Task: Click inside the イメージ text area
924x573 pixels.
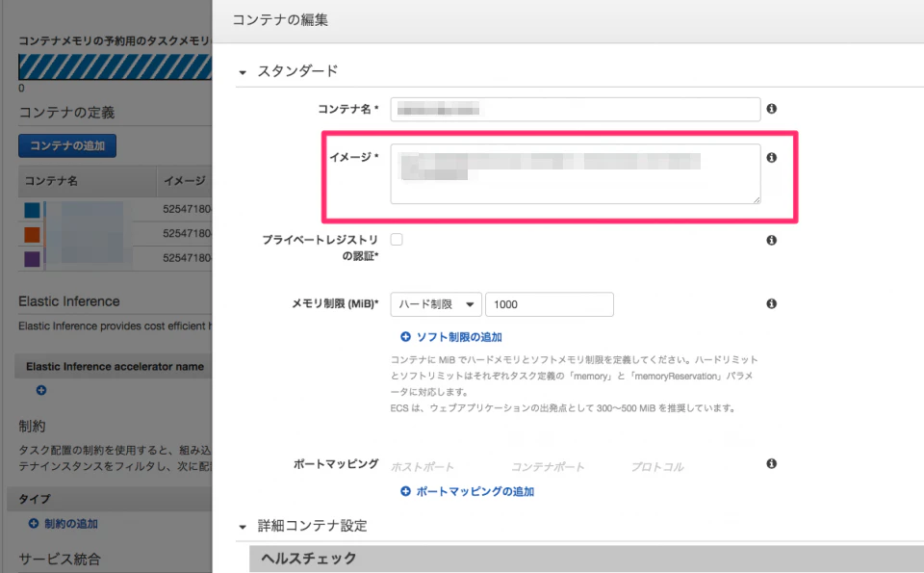Action: (573, 173)
